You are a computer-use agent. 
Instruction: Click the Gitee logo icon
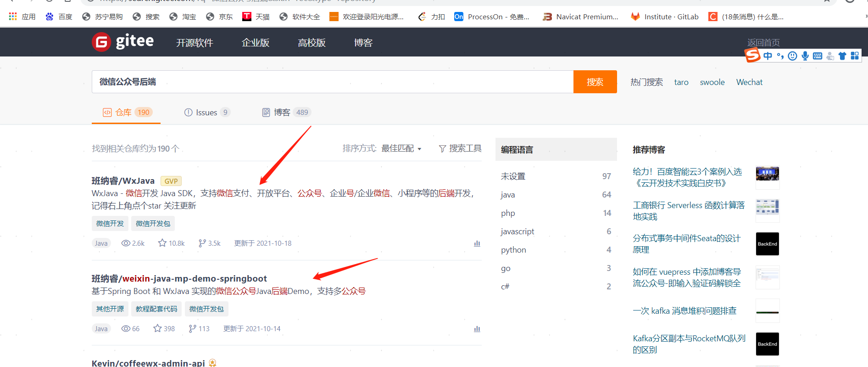[x=101, y=42]
